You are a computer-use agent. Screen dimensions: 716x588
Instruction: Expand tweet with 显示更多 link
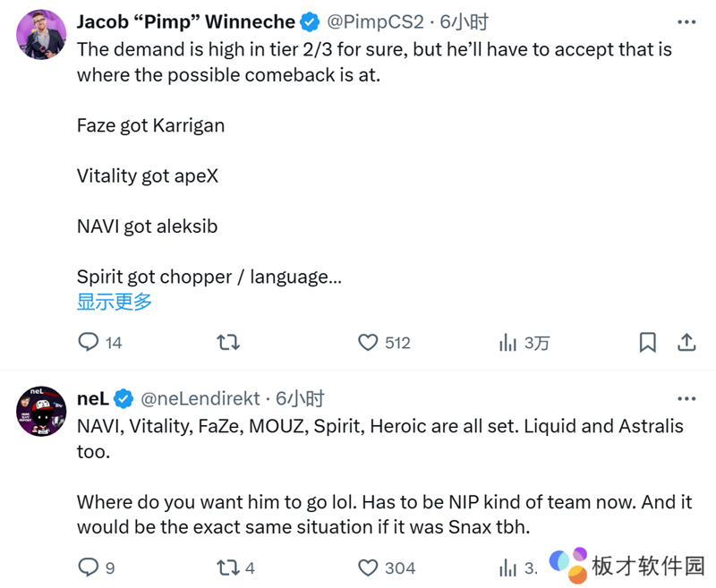pos(115,302)
